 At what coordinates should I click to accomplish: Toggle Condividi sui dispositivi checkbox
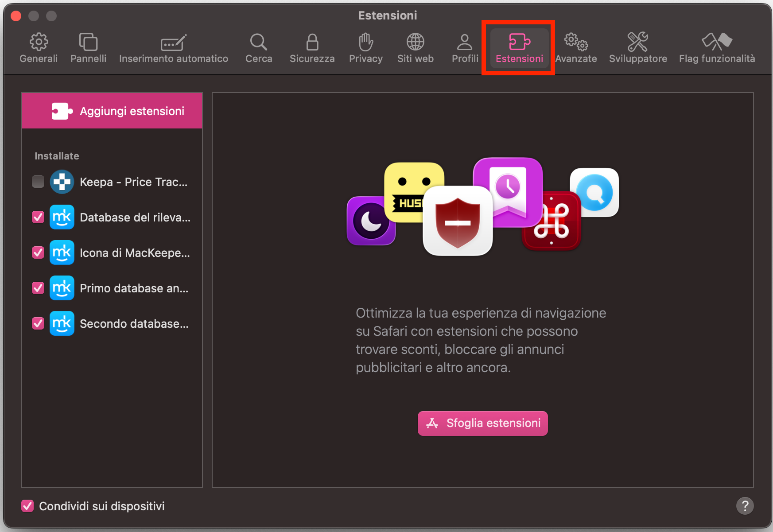27,506
